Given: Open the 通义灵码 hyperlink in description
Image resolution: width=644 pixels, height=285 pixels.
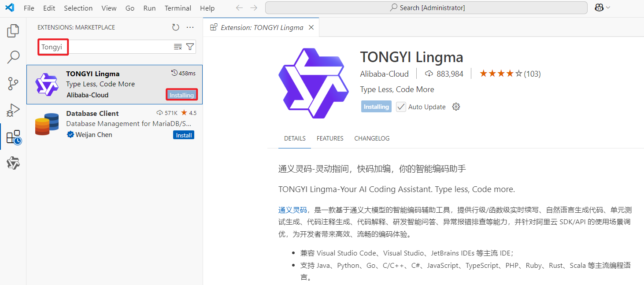Looking at the screenshot, I should [x=292, y=210].
